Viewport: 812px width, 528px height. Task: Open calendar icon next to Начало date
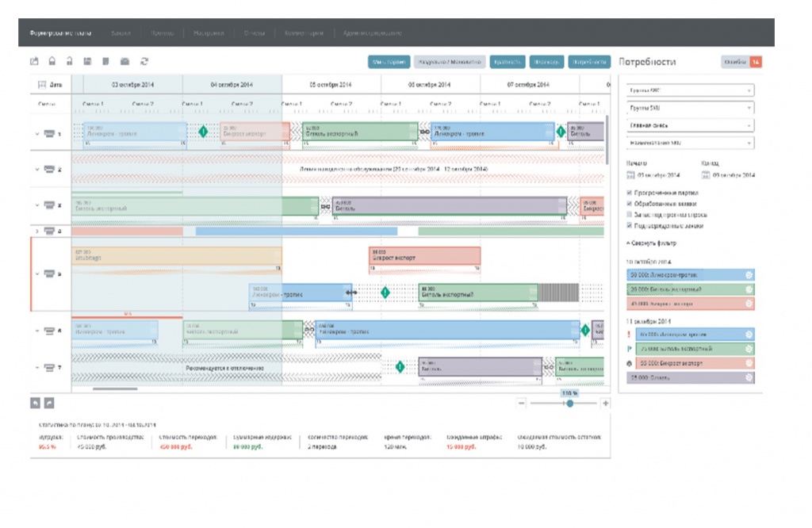click(x=630, y=175)
